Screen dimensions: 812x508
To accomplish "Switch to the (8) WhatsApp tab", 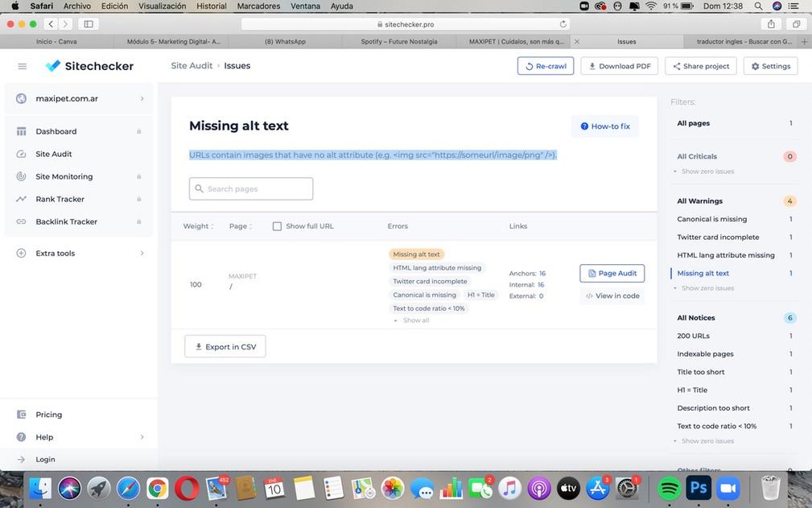I will (x=286, y=41).
